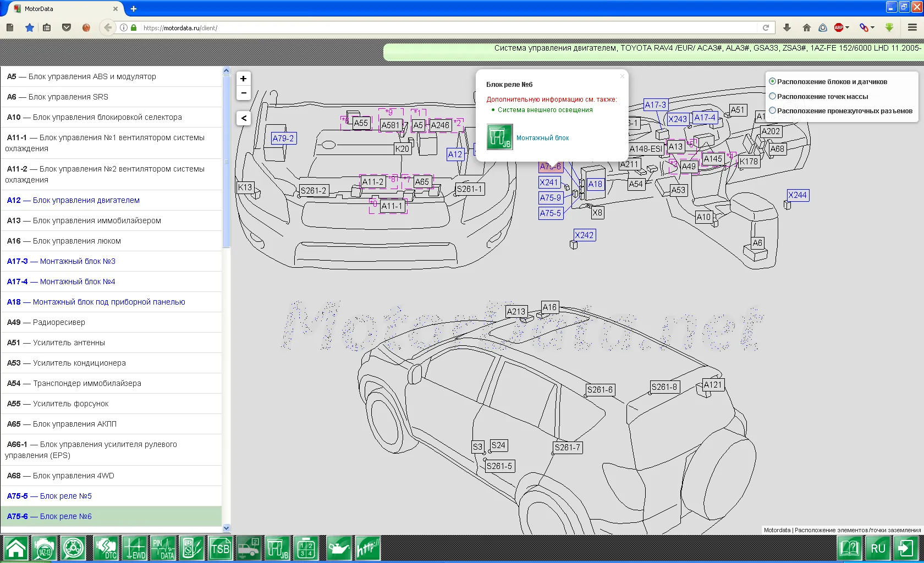Select A75-6 — Блок реле №6 in list
The width and height of the screenshot is (924, 563).
click(x=111, y=516)
